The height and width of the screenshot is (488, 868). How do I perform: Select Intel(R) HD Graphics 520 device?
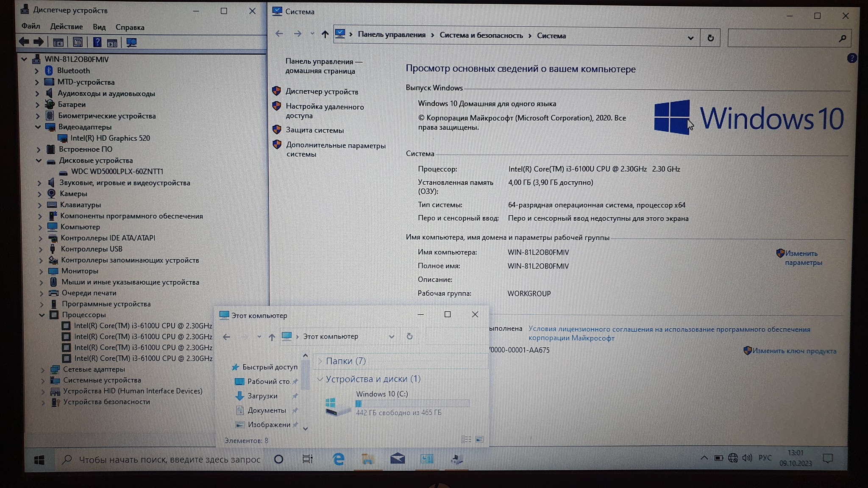(x=110, y=138)
